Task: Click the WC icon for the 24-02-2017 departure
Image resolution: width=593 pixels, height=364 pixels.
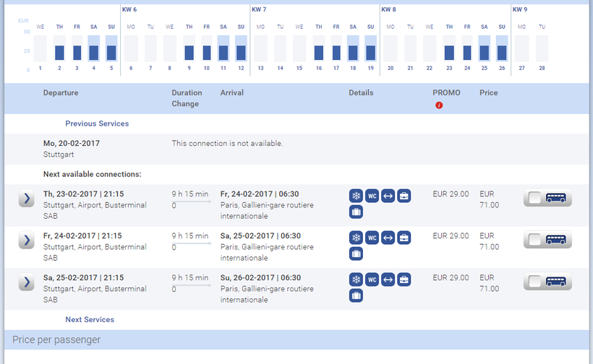Action: tap(372, 238)
